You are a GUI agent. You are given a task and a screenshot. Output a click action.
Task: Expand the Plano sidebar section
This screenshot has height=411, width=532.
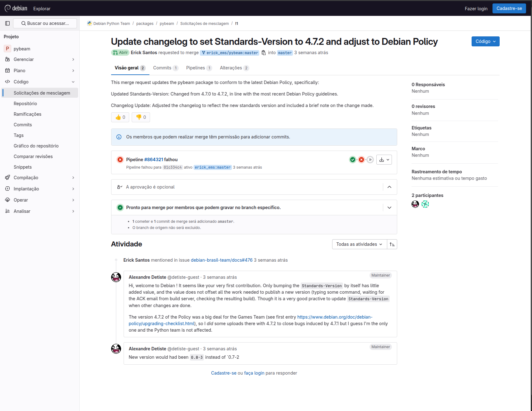point(40,71)
